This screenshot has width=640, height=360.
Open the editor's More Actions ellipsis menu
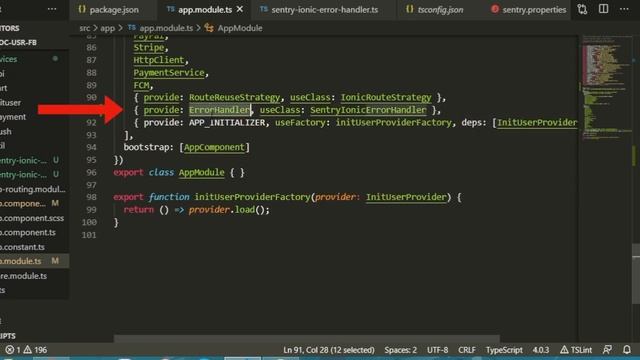click(x=624, y=9)
